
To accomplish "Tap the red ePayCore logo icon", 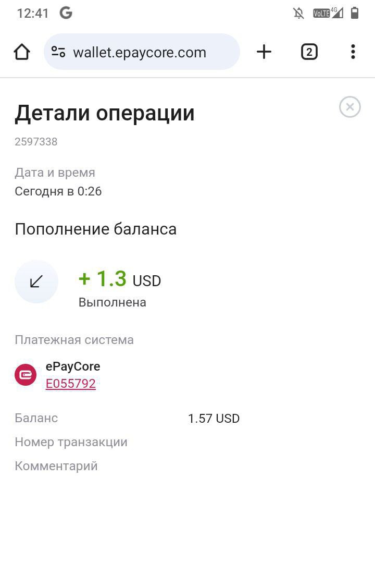I will (x=26, y=375).
